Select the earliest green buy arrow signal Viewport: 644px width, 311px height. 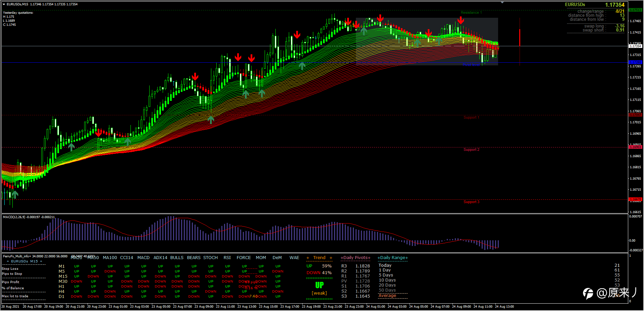[15, 194]
